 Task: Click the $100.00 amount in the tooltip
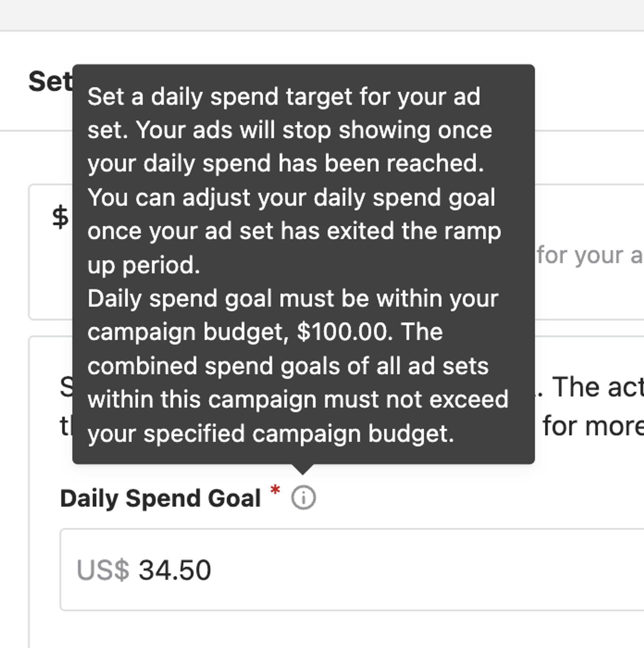tap(345, 332)
